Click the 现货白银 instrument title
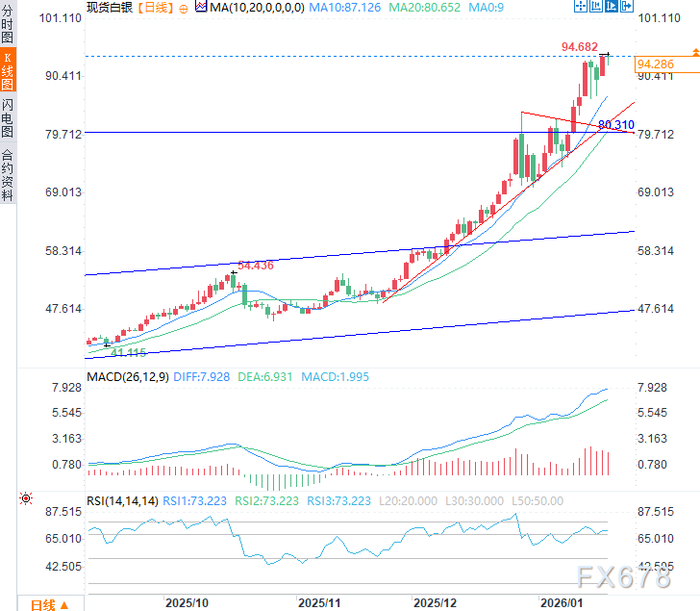This screenshot has width=700, height=611. [x=110, y=8]
